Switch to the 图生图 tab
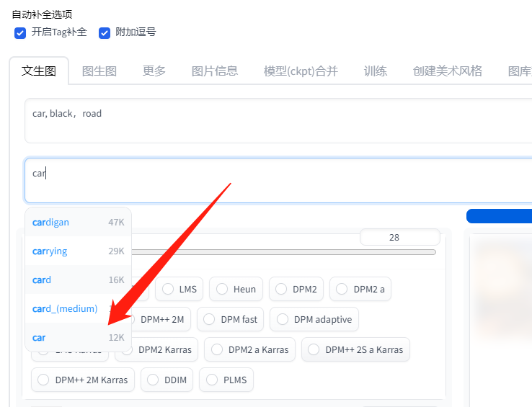The width and height of the screenshot is (532, 407). (x=99, y=71)
